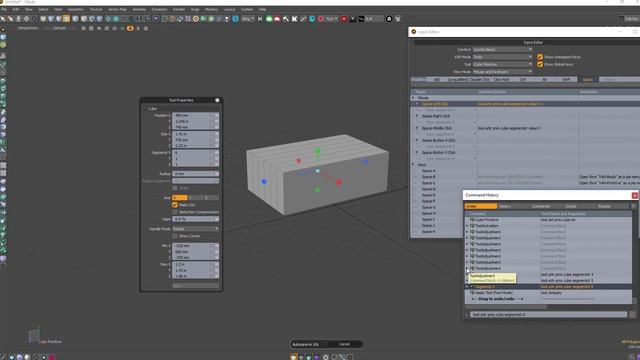
Task: Select the Apply Tool (Post Mode) row
Action: click(549, 293)
